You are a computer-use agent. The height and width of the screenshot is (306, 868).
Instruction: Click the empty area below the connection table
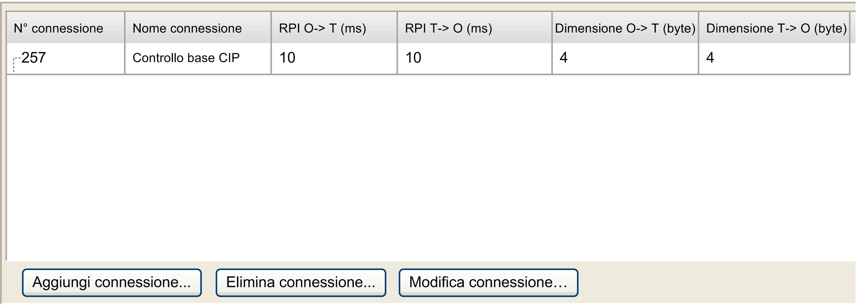pos(427,168)
